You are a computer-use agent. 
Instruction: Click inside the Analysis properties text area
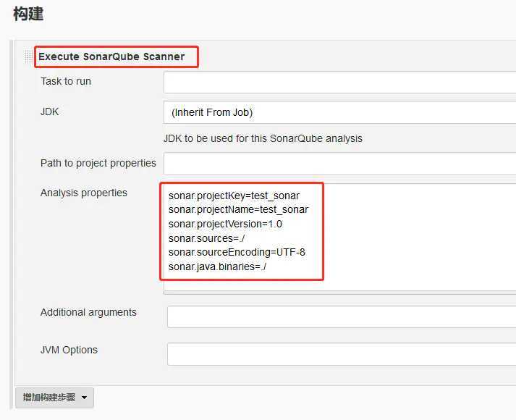(x=339, y=238)
